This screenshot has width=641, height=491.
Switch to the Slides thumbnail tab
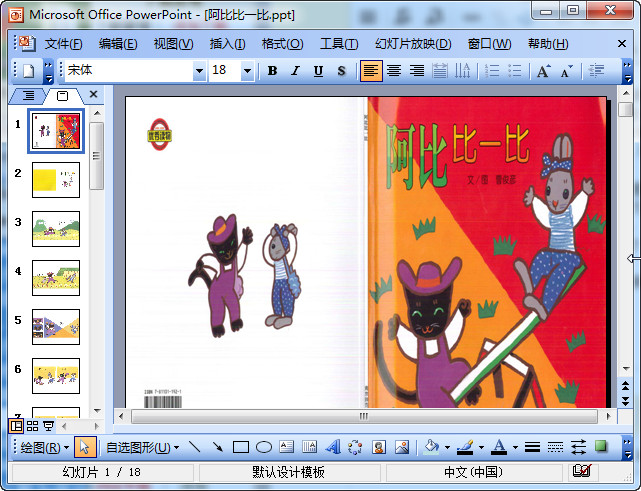click(x=63, y=96)
